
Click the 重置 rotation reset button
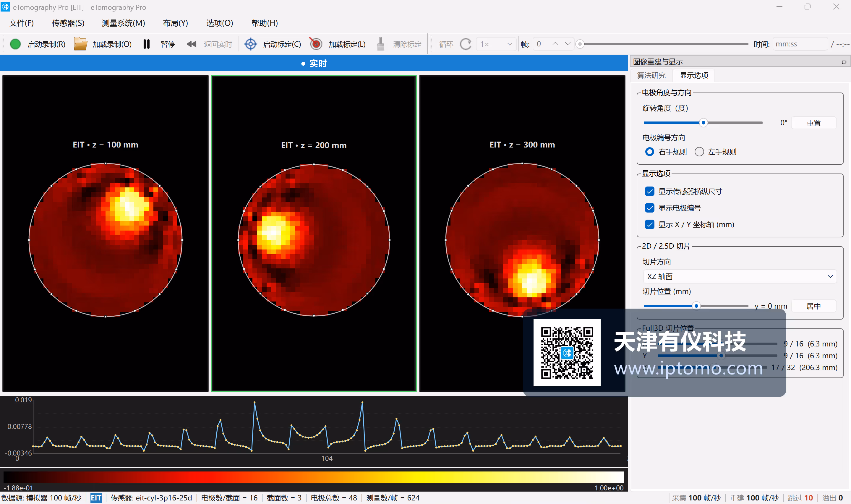pyautogui.click(x=813, y=123)
